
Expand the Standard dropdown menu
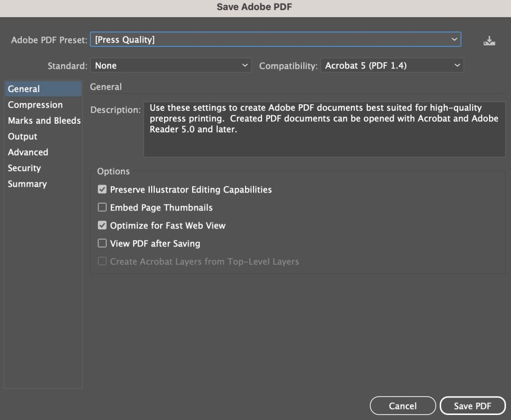click(x=171, y=65)
